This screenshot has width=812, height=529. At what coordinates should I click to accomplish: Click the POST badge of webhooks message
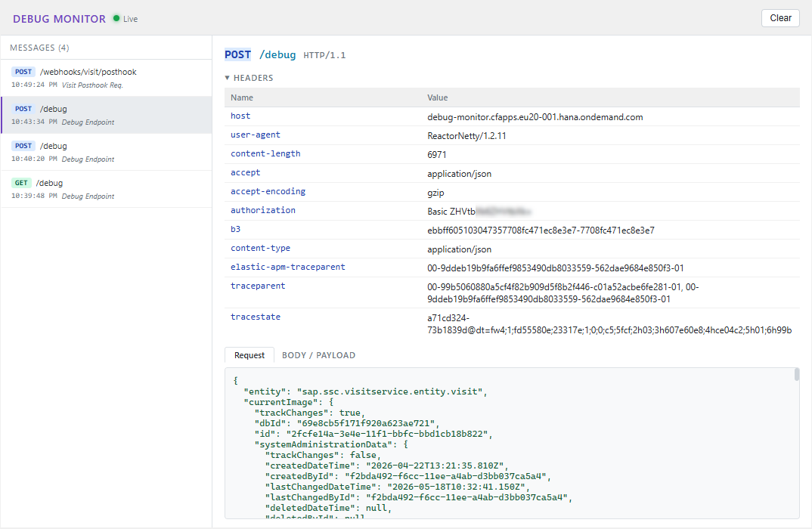click(x=23, y=72)
